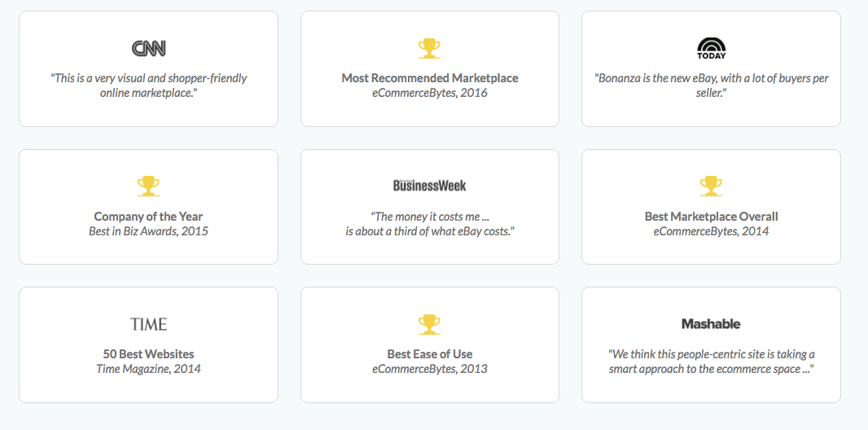Screen dimensions: 868x430
Task: Click the Time Magazine, 2014 text
Action: (x=148, y=369)
